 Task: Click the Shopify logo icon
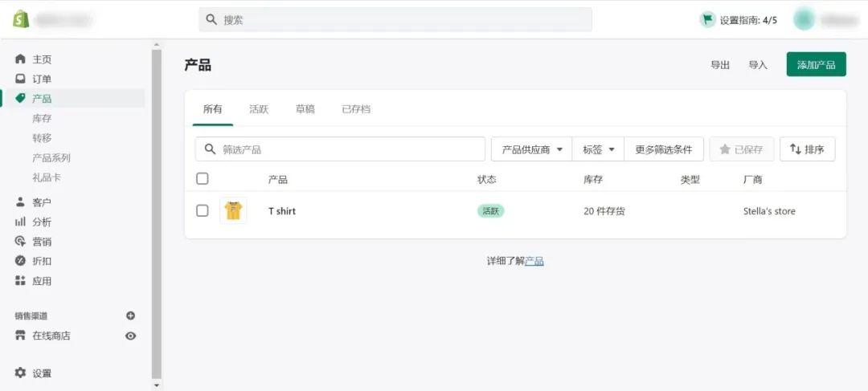(21, 19)
